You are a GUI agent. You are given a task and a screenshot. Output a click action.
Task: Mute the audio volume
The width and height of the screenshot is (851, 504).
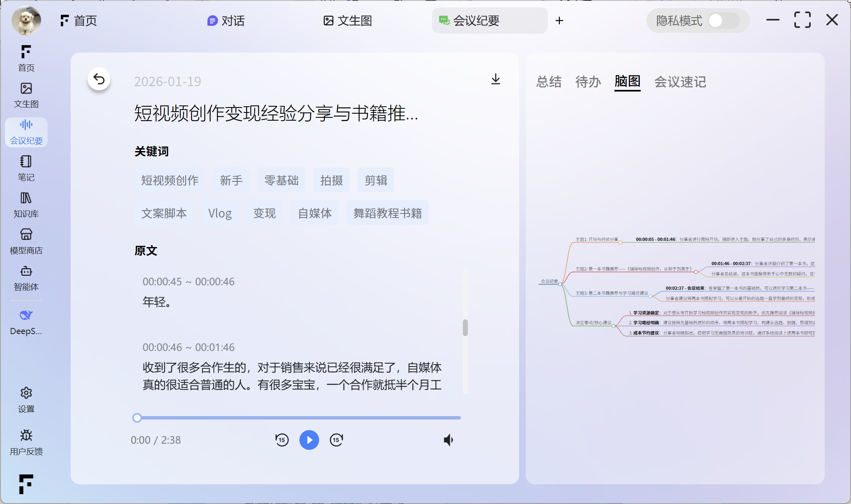(x=448, y=440)
